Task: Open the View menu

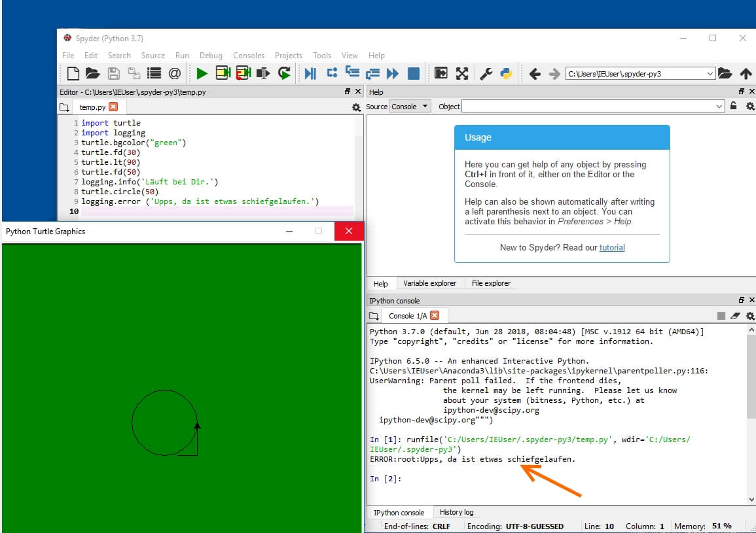Action: [x=350, y=56]
